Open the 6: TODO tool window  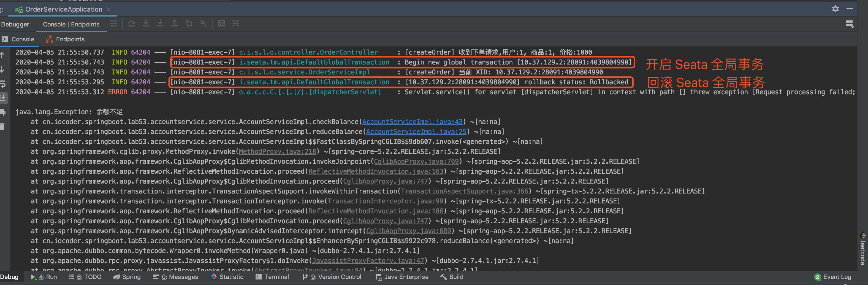85,277
